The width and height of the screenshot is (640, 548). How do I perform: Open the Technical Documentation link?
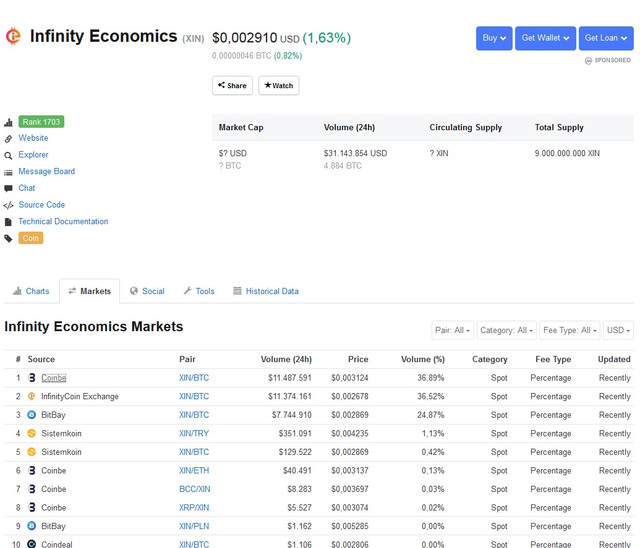pos(63,222)
